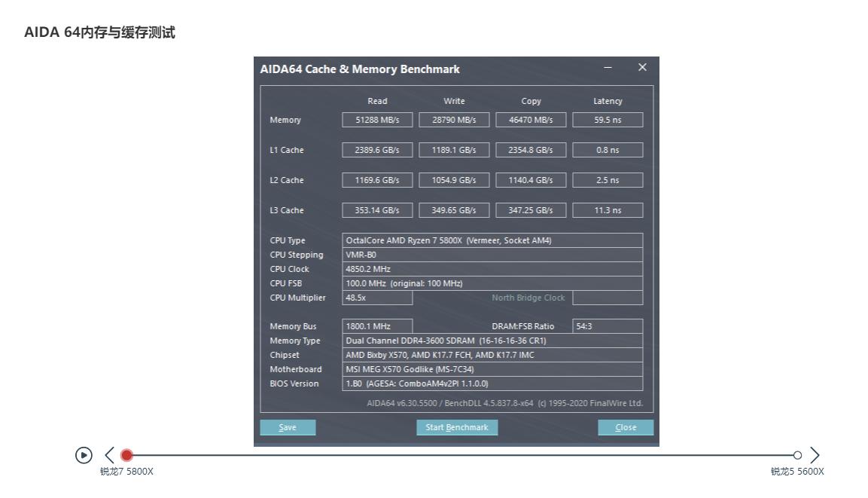Screen dimensions: 868x498
Task: Click the right chevron arrow after the slider
Action: tap(815, 455)
